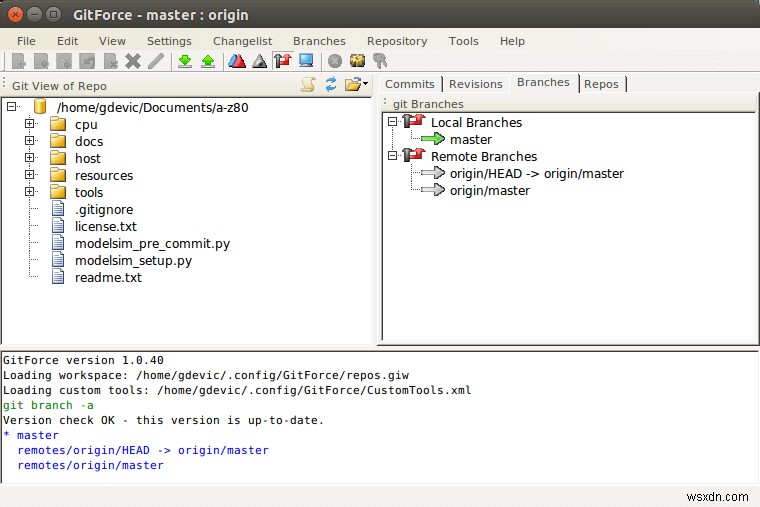
Task: Click the 'Version check OK' log line
Action: [163, 420]
